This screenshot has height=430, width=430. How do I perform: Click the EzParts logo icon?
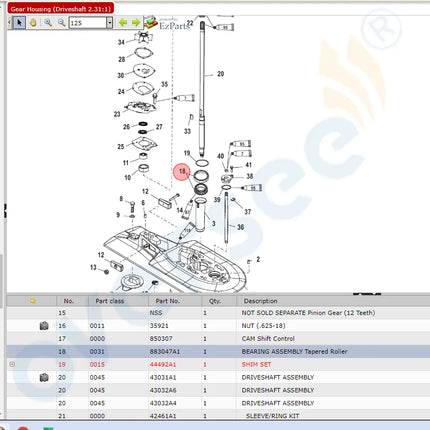tap(151, 22)
